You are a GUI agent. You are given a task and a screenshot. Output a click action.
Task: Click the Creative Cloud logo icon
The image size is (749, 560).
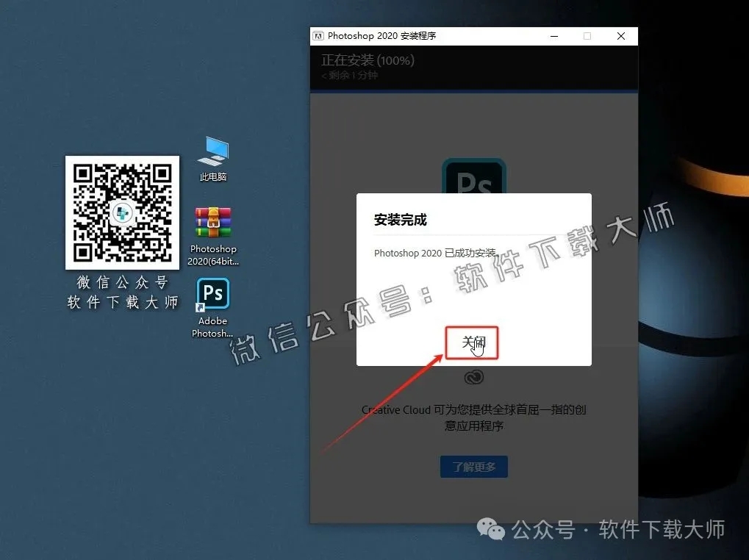(x=473, y=376)
